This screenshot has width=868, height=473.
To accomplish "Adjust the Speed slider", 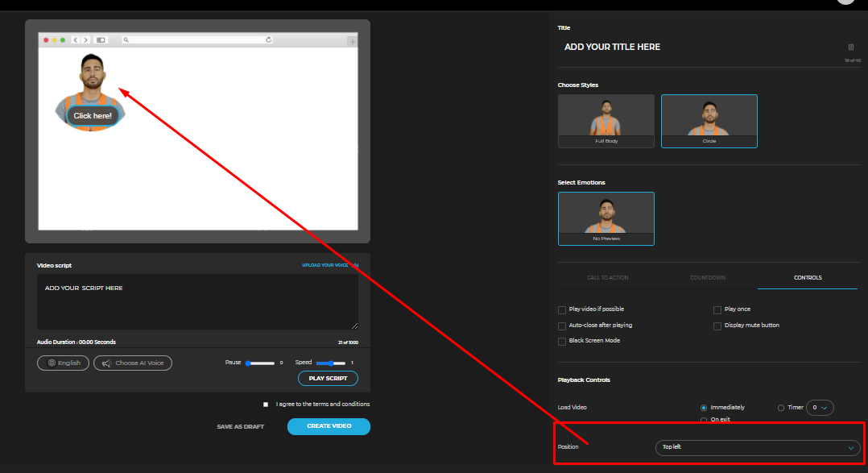I will 331,363.
